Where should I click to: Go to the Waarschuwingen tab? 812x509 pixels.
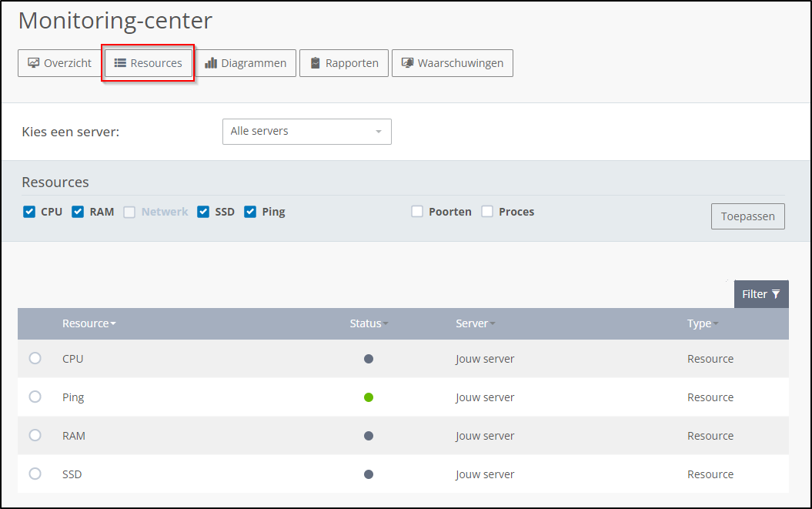(x=453, y=63)
